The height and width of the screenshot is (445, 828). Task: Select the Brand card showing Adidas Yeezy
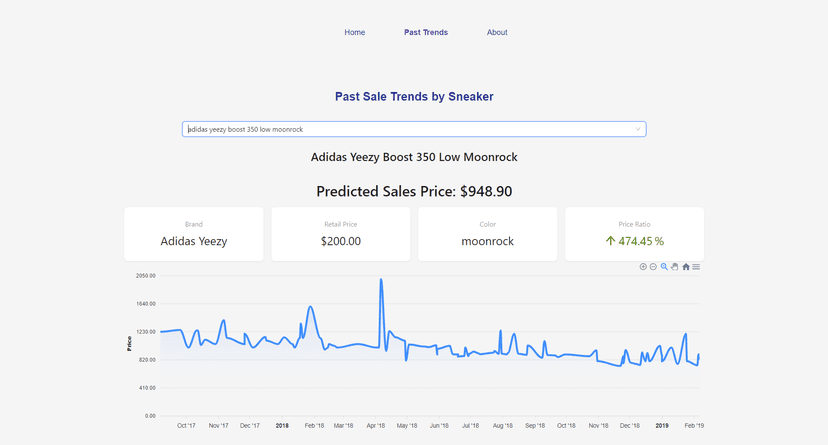coord(194,234)
